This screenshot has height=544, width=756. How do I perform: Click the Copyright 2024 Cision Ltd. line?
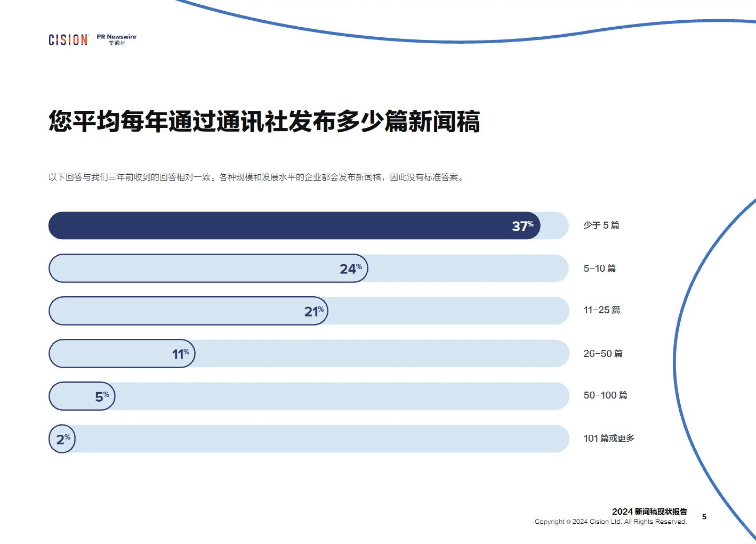pyautogui.click(x=610, y=522)
